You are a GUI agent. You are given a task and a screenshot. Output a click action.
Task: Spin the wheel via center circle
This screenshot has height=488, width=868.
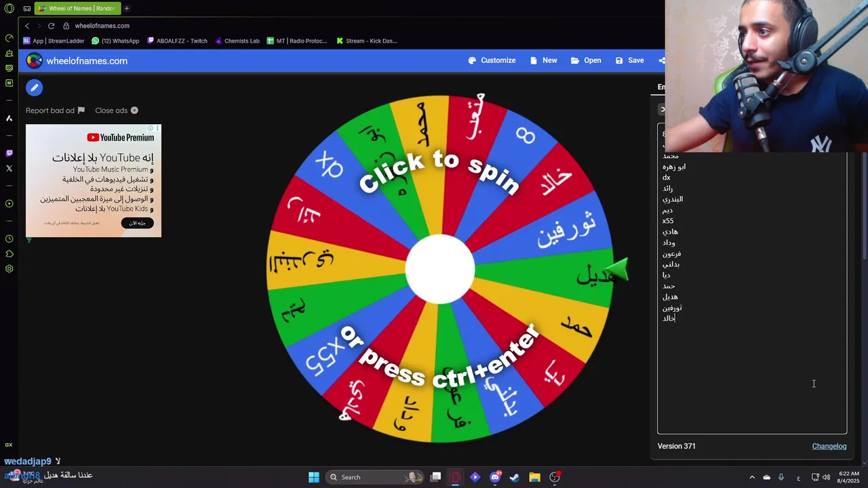pyautogui.click(x=439, y=269)
